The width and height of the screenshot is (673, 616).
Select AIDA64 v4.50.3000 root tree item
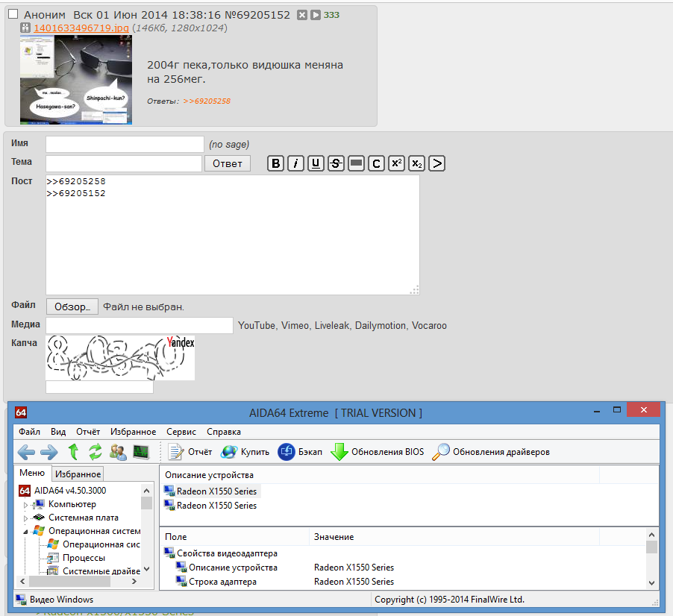coord(70,490)
